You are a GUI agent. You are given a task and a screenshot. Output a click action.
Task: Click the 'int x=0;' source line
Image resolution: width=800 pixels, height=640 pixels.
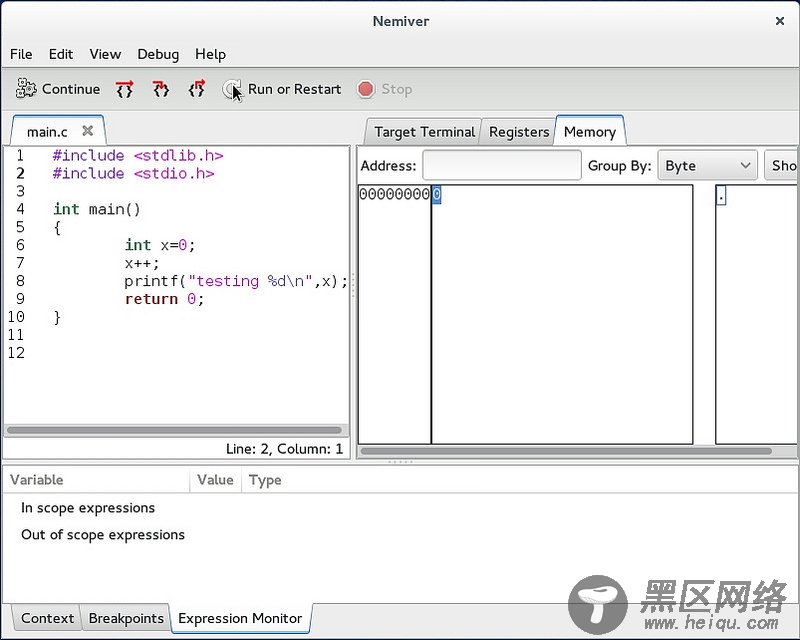(x=160, y=245)
